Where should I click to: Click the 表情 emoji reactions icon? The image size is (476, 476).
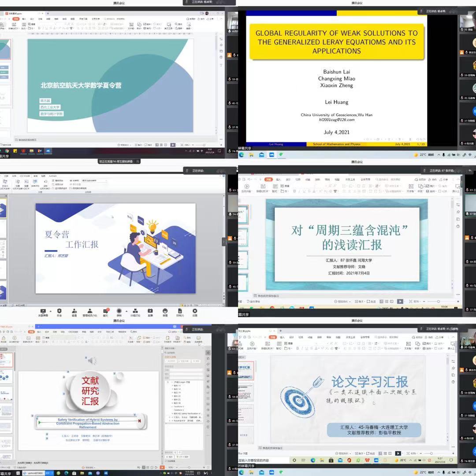165,311
